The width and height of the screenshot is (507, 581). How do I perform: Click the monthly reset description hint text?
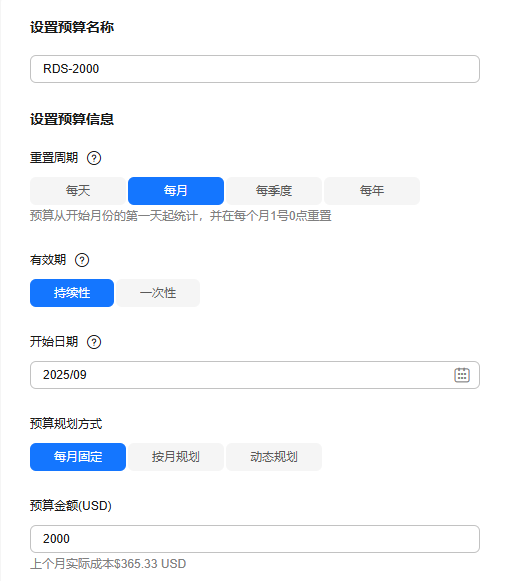click(181, 216)
